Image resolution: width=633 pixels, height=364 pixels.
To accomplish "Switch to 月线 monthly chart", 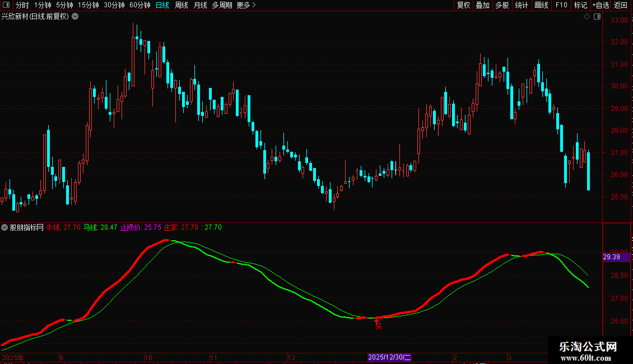I will 200,5.
